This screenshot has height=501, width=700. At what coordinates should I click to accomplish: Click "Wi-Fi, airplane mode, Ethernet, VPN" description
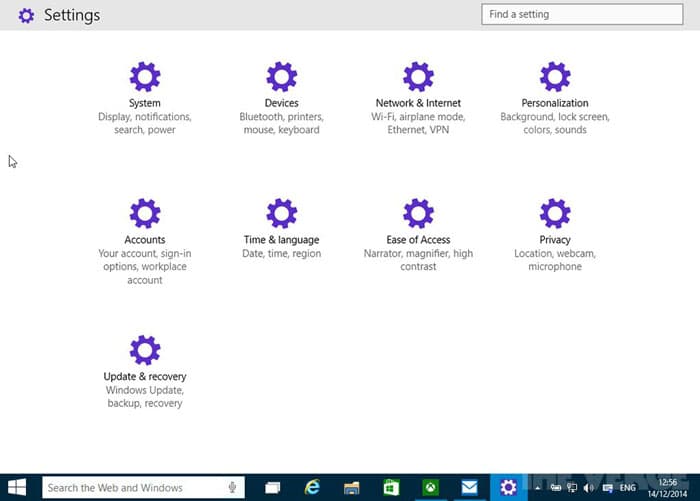(x=418, y=123)
